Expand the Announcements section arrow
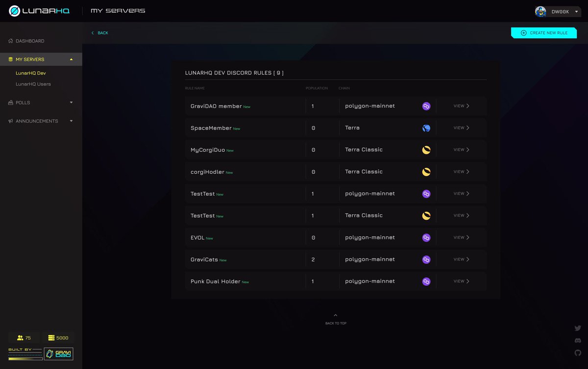The width and height of the screenshot is (588, 369). [72, 121]
